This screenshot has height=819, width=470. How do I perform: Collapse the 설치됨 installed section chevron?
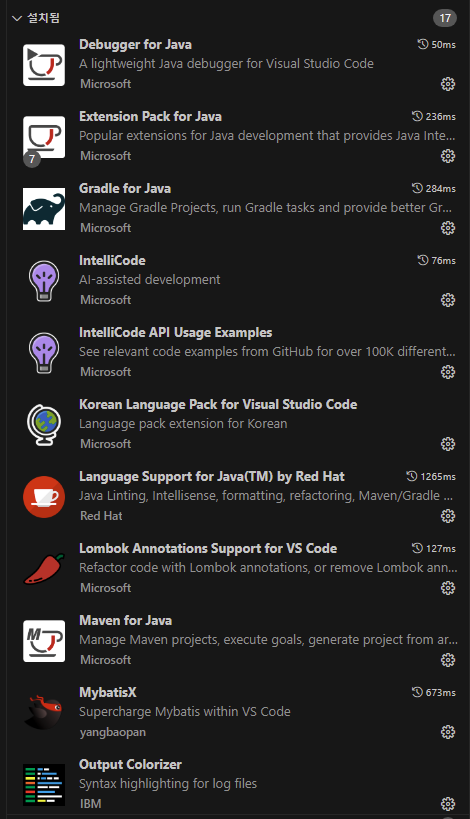17,18
